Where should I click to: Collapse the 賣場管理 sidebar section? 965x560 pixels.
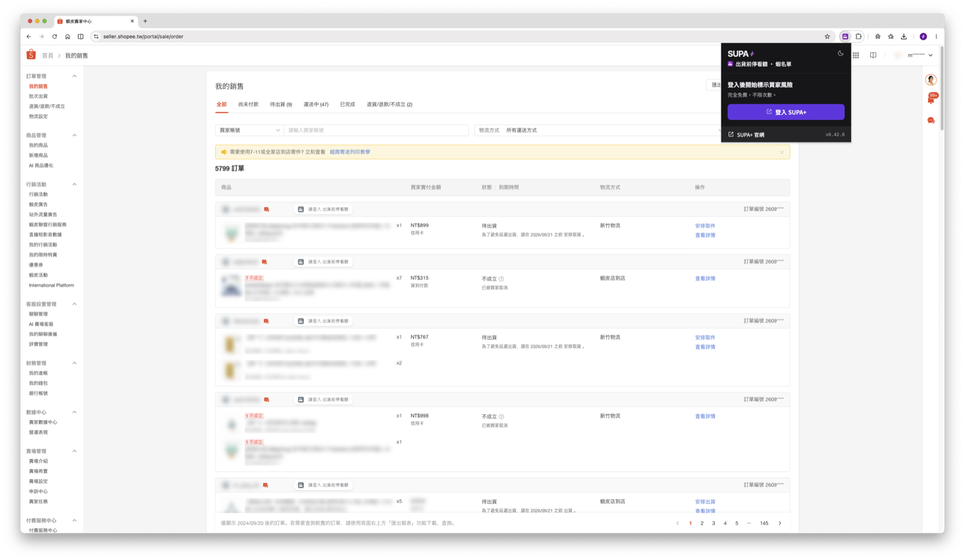click(x=74, y=451)
